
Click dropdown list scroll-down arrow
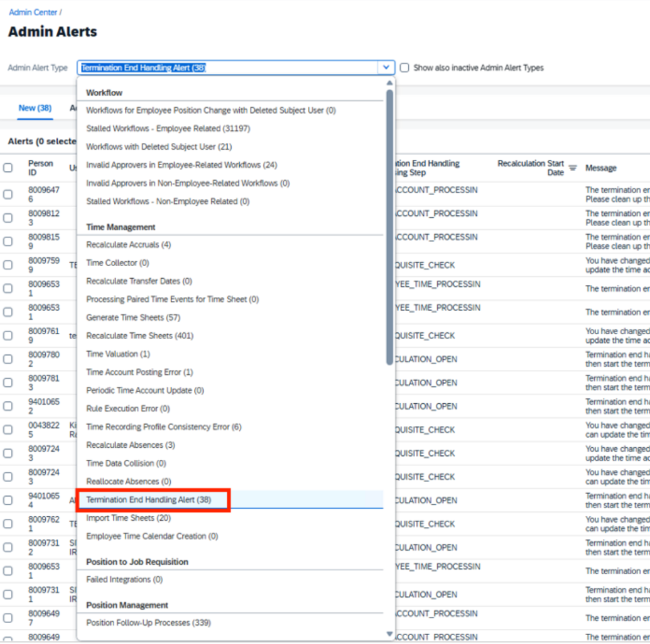tap(389, 634)
